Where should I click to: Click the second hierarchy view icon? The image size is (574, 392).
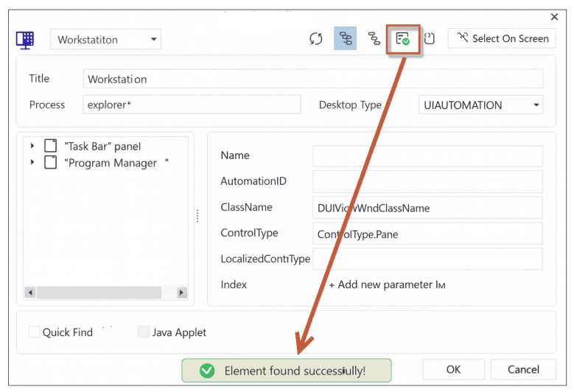pyautogui.click(x=374, y=39)
